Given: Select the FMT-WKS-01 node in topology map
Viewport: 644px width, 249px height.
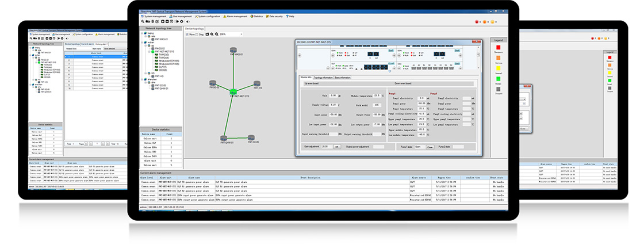Looking at the screenshot, I should coord(233,50).
